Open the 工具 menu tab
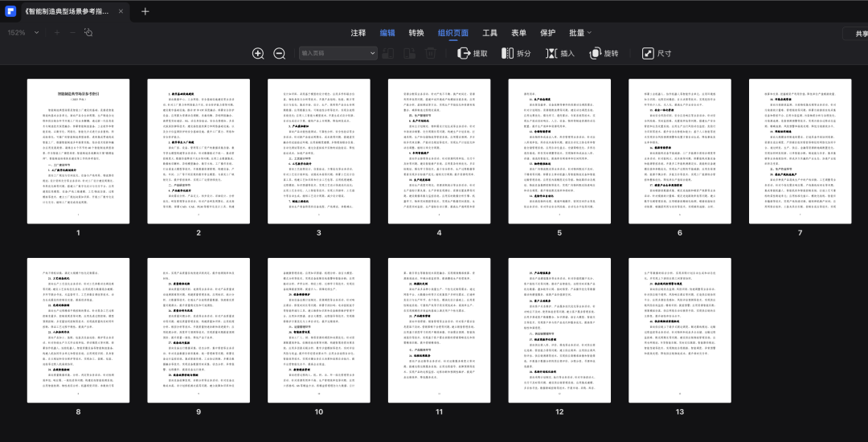The image size is (868, 442). point(490,33)
